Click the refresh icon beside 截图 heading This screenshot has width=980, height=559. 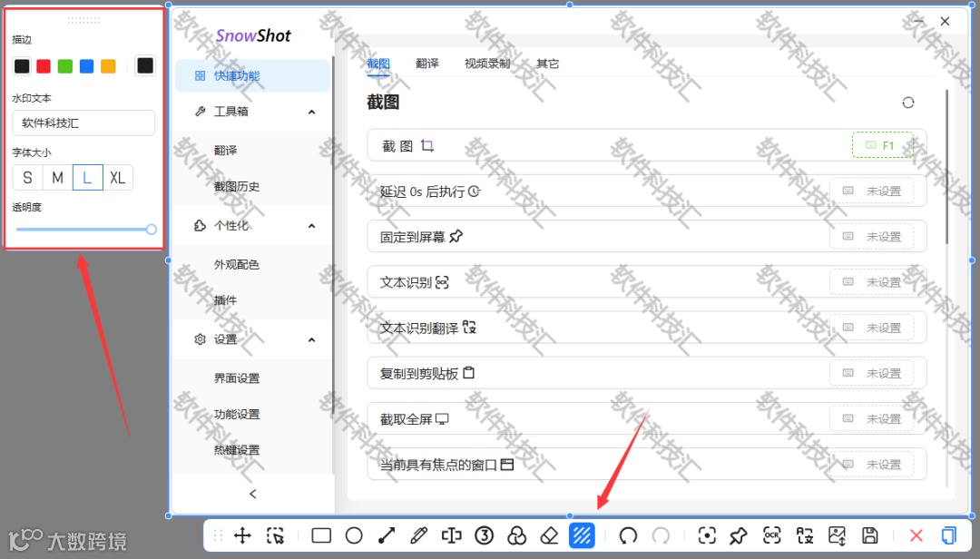coord(908,103)
